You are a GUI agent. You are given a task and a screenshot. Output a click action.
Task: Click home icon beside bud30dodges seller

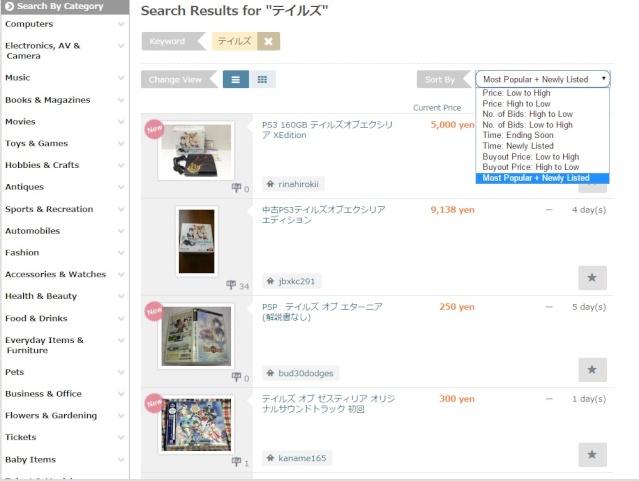(270, 373)
